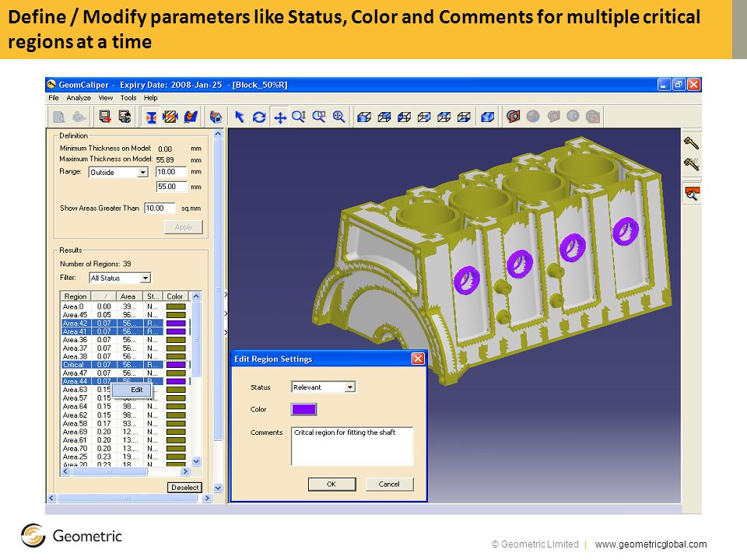
Task: Select the blue arrow pointer tool
Action: coord(240,117)
